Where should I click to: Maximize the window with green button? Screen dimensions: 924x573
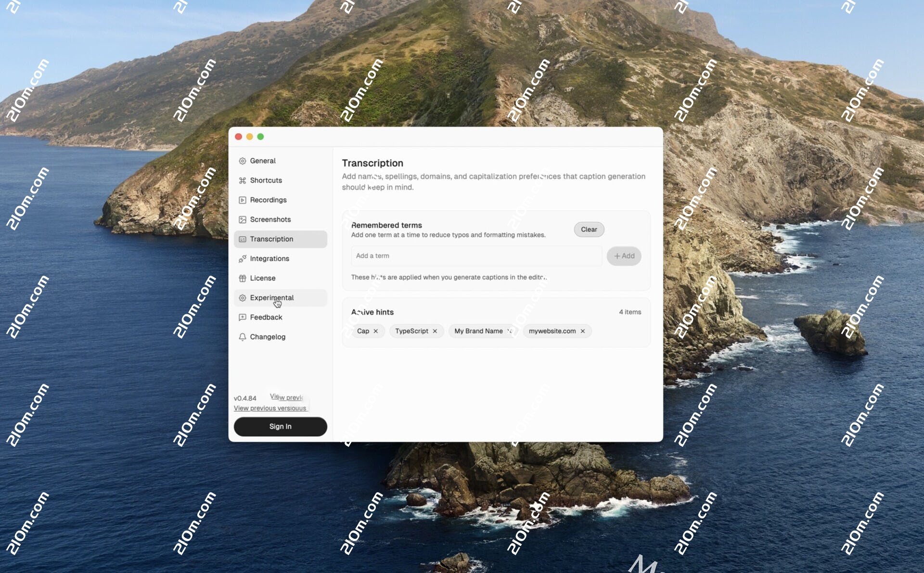260,137
